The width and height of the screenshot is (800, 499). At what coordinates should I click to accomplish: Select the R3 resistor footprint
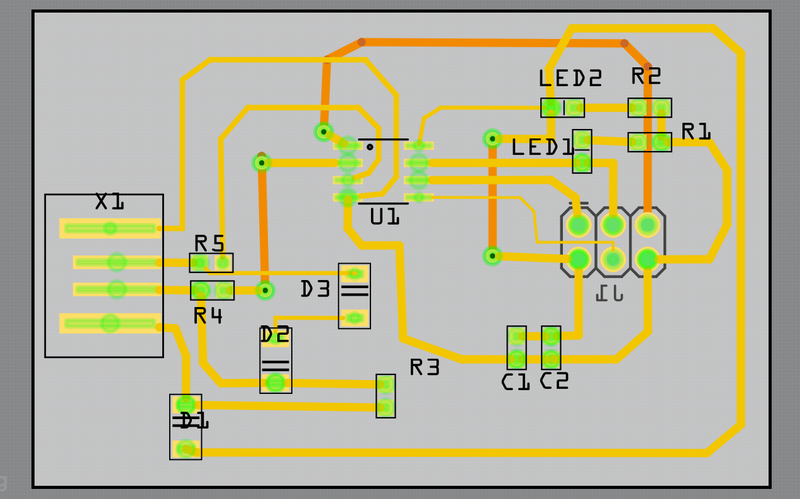(x=386, y=396)
